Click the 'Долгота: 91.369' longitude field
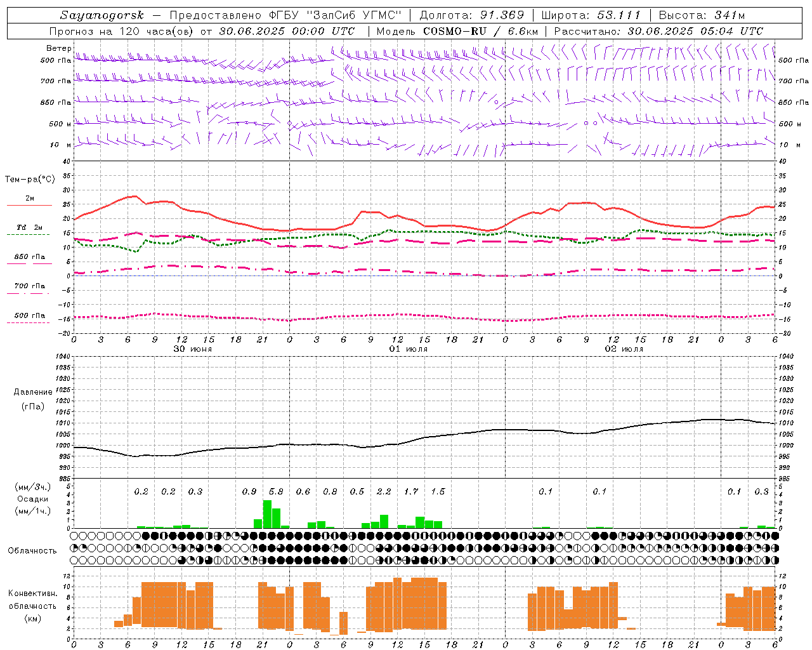 472,15
